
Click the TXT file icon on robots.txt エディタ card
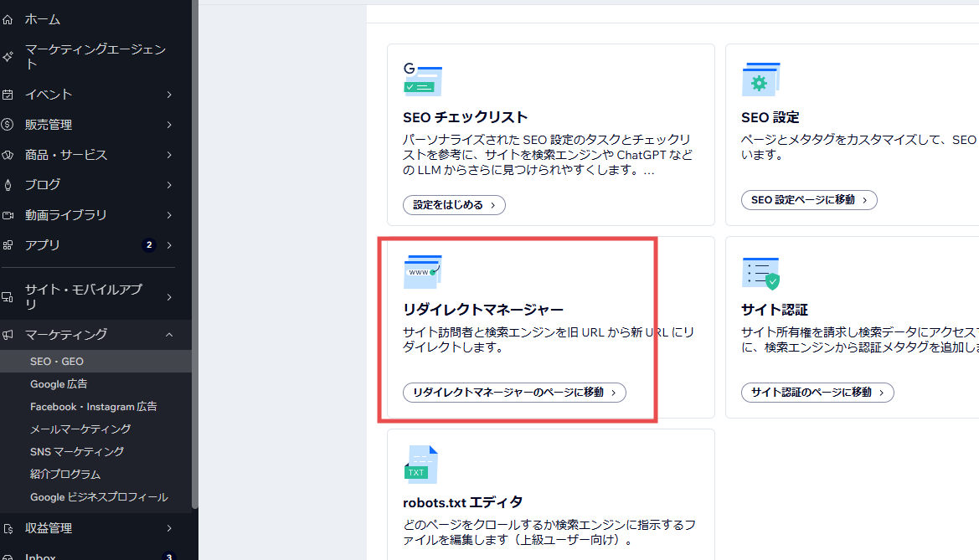422,464
